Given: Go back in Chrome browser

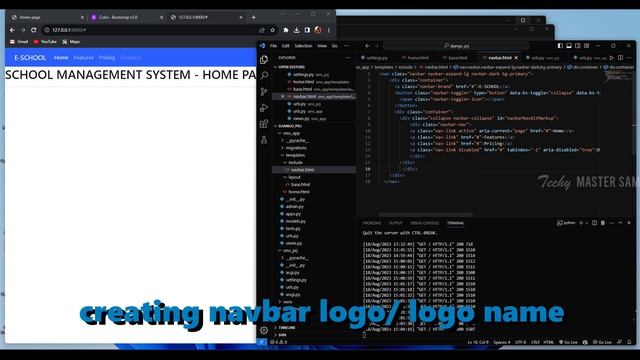Looking at the screenshot, I should 12,30.
